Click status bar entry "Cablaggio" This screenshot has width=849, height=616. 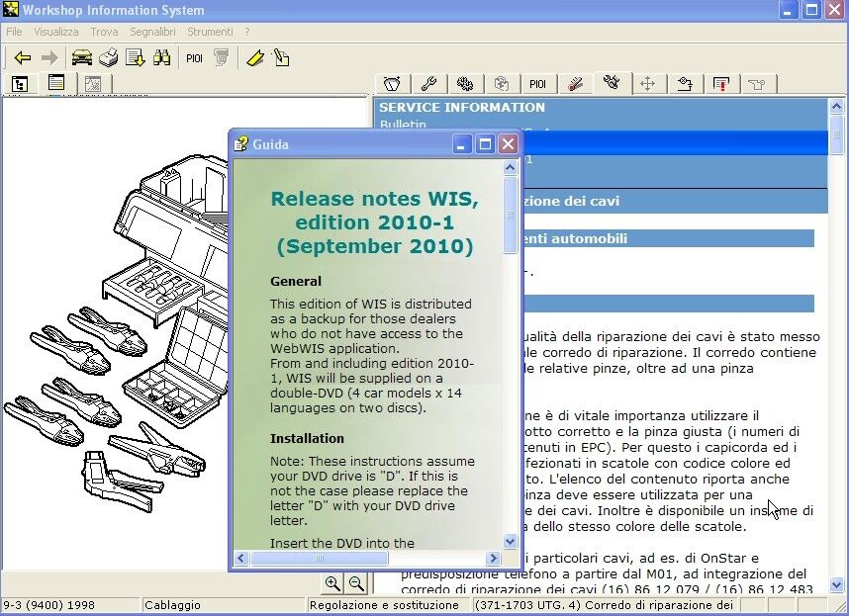pyautogui.click(x=173, y=605)
